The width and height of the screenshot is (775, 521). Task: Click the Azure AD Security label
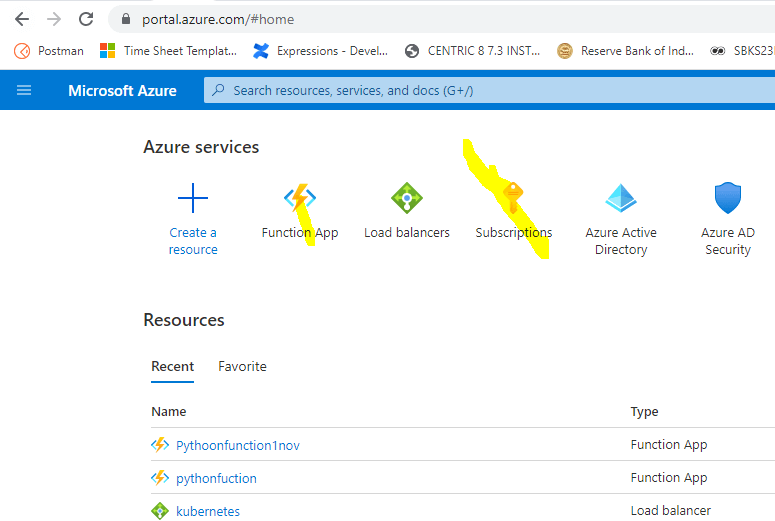coord(728,241)
